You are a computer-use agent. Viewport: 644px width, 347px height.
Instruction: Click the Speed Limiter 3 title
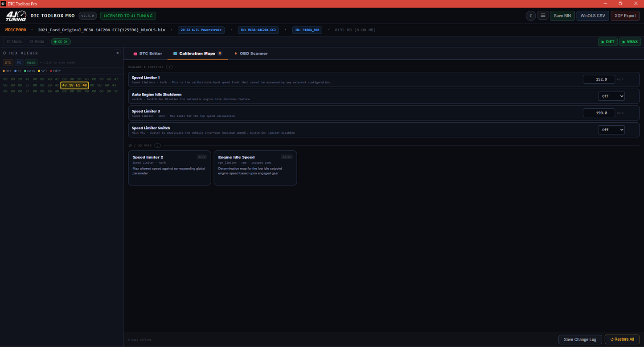pos(146,111)
